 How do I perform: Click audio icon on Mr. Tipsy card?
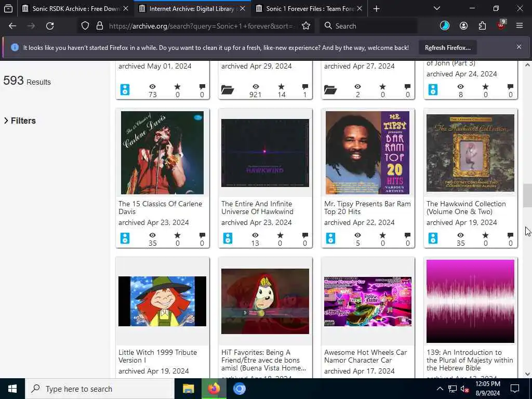point(330,238)
